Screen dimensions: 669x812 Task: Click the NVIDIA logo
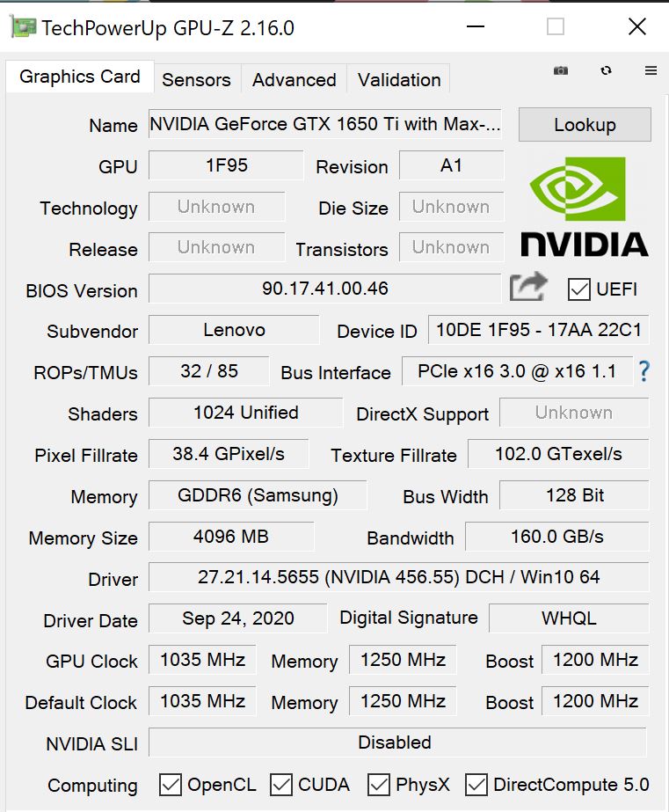pos(584,207)
